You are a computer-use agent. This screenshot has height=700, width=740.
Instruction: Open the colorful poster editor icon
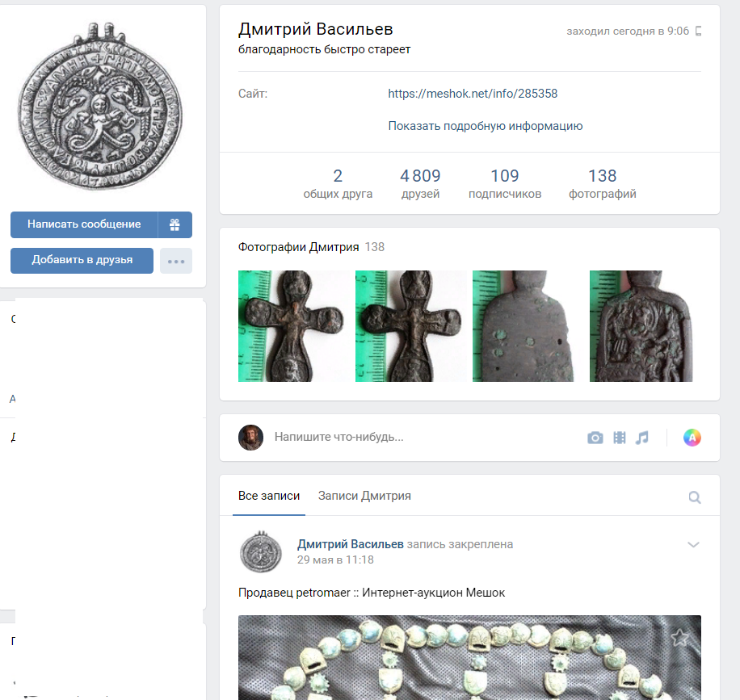pos(692,438)
